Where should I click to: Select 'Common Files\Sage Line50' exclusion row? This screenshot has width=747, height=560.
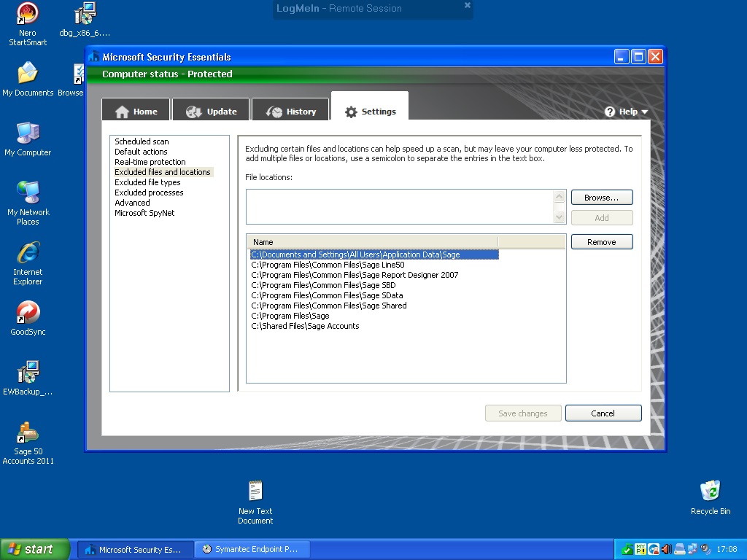328,265
